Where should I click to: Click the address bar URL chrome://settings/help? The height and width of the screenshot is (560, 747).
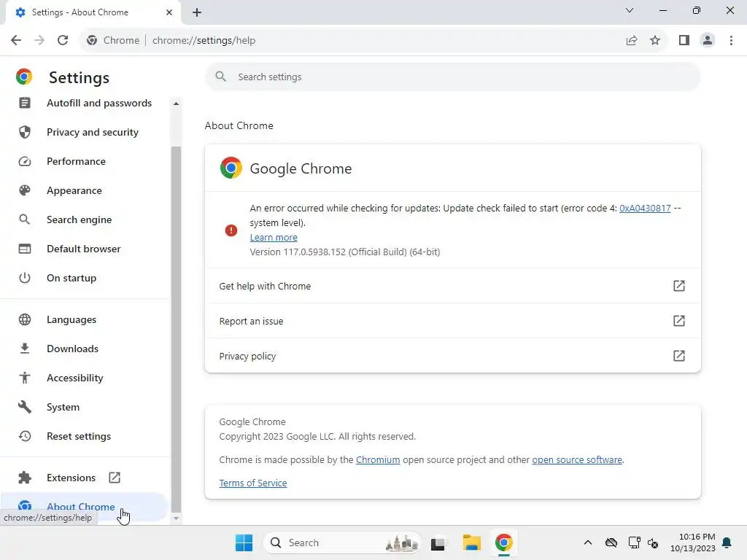click(x=204, y=41)
